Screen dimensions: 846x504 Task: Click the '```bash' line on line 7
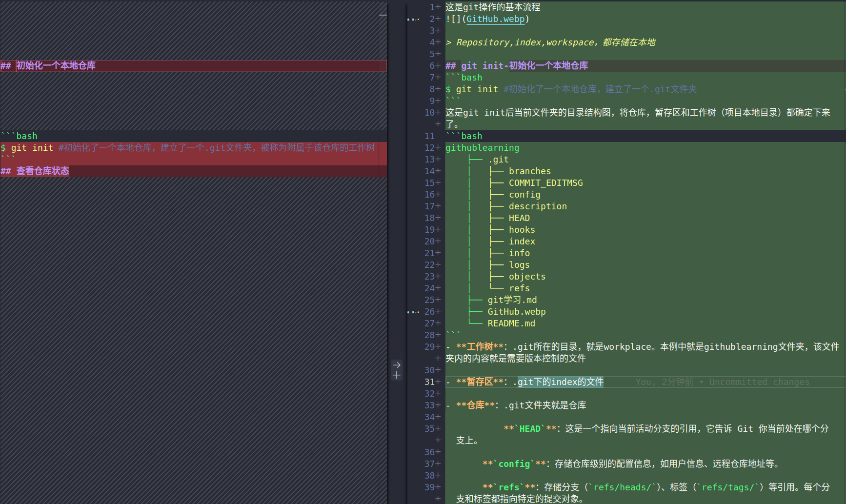(x=464, y=78)
